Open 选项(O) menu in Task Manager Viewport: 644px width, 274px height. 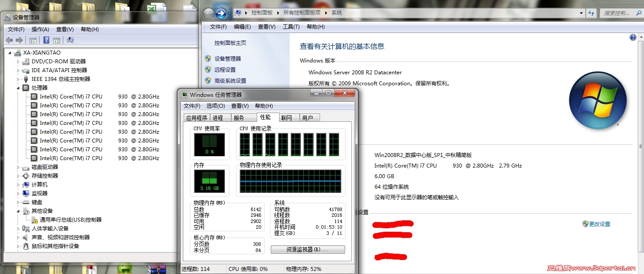216,106
